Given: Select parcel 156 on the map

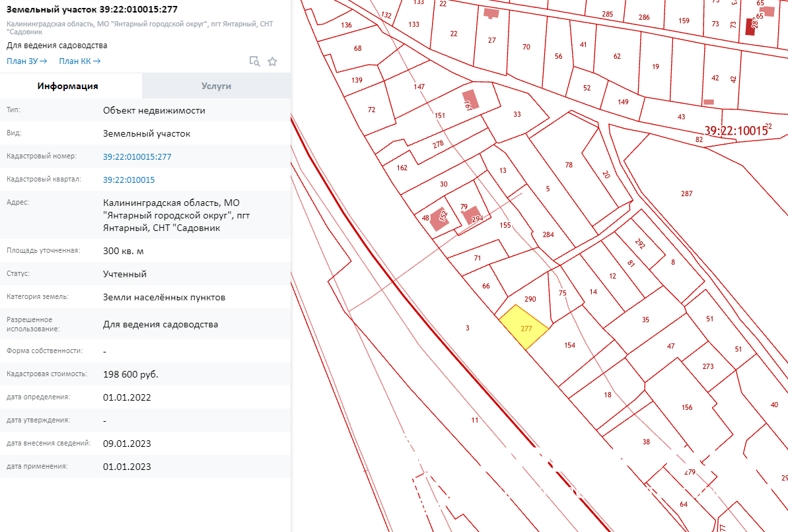Looking at the screenshot, I should [x=687, y=407].
